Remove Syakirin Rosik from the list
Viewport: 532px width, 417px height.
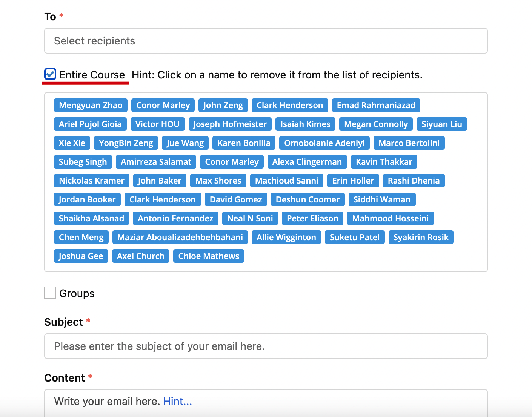click(421, 237)
